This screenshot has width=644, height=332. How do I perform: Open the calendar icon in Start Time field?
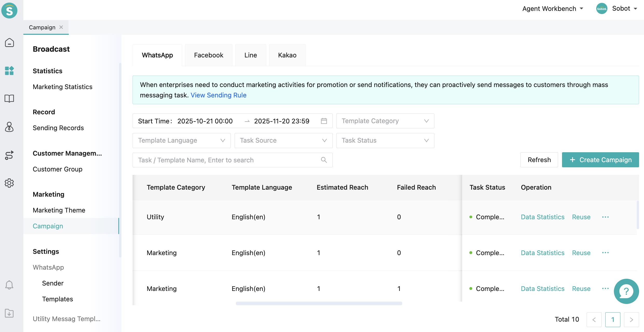[x=324, y=121]
